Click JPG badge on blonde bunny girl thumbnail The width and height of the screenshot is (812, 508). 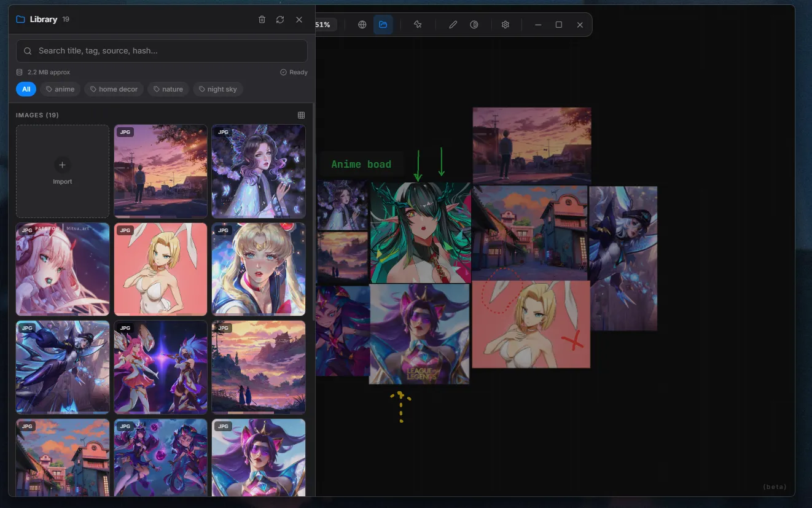(125, 230)
